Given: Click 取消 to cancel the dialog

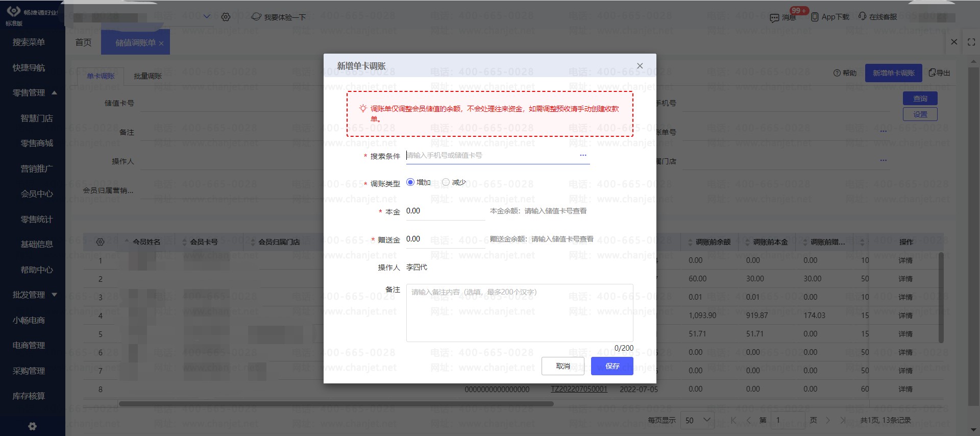Looking at the screenshot, I should click(563, 366).
